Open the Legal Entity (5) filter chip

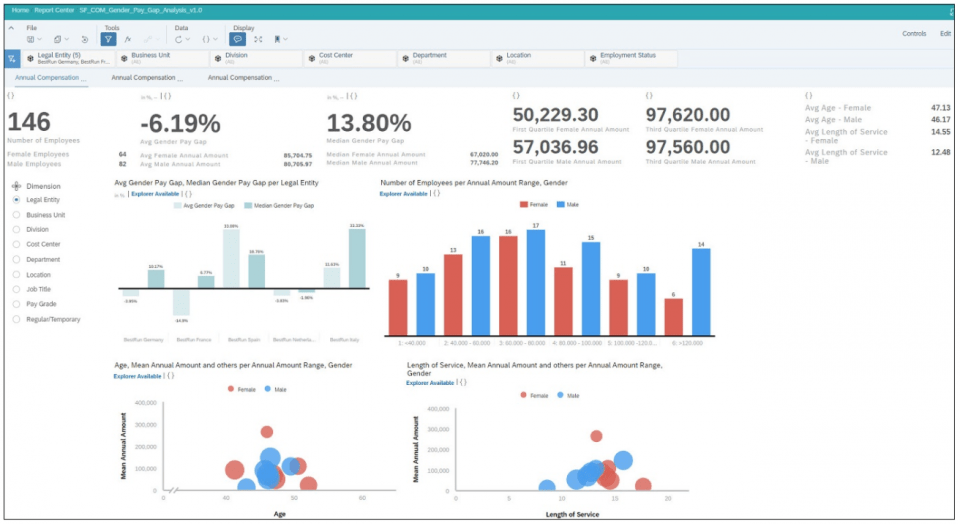coord(69,58)
